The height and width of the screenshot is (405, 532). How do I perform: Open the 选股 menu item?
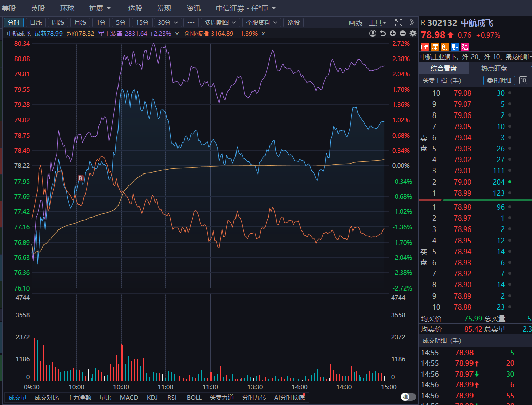135,8
